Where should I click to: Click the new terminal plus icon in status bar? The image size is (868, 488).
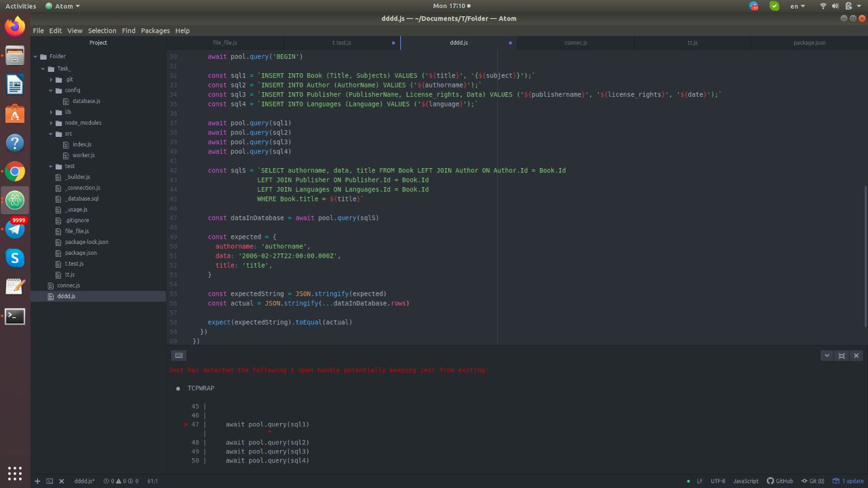pos(37,481)
